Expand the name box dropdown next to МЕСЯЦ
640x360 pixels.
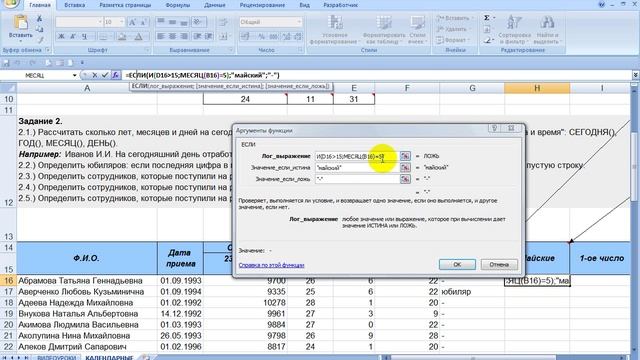74,76
